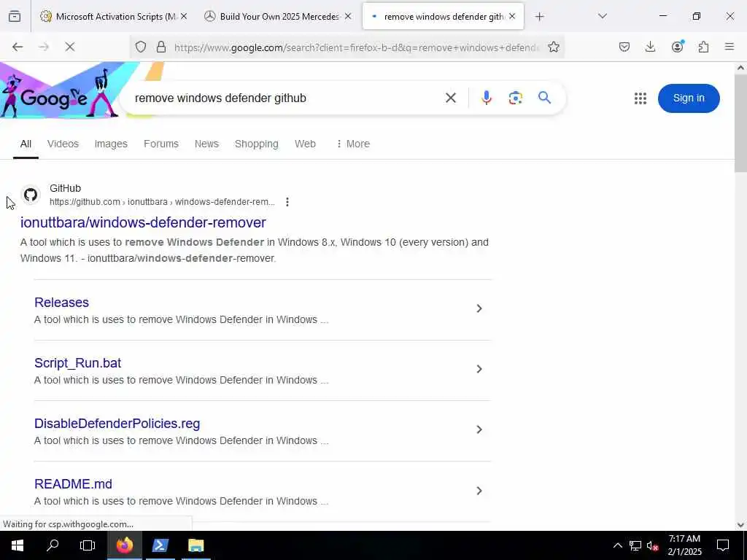Open the DisableDefenderPolicies.reg sitelink

pyautogui.click(x=117, y=424)
